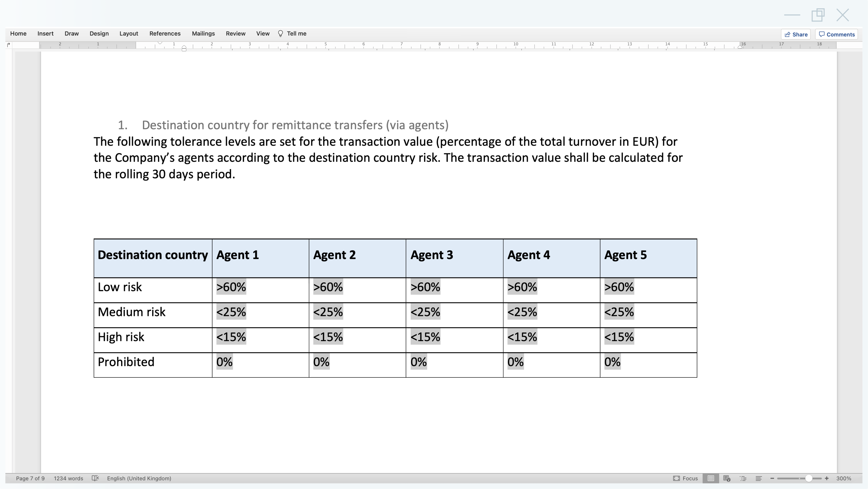Select the Insert ribbon tab
Image resolution: width=868 pixels, height=489 pixels.
(45, 33)
